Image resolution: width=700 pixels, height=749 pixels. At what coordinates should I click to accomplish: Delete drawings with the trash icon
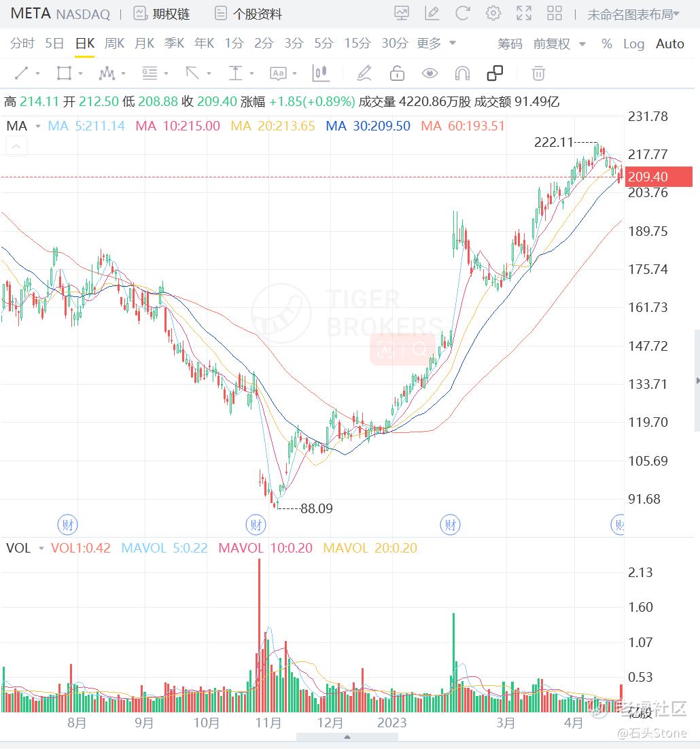pyautogui.click(x=538, y=73)
